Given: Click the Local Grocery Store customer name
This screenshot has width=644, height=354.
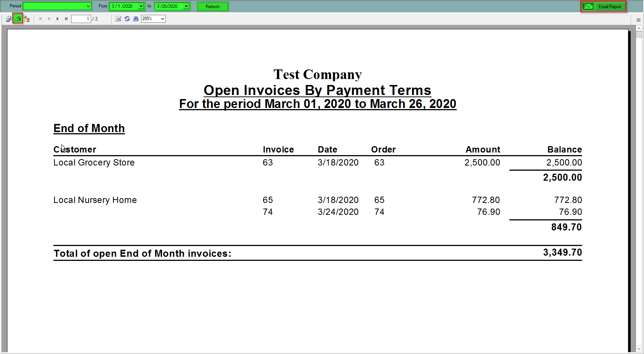Looking at the screenshot, I should [94, 163].
